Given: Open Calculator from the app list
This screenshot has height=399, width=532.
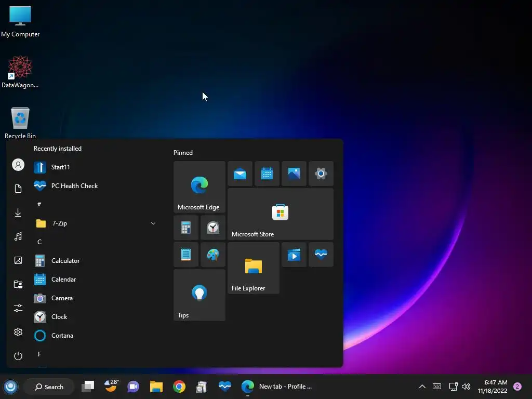Looking at the screenshot, I should (95, 261).
